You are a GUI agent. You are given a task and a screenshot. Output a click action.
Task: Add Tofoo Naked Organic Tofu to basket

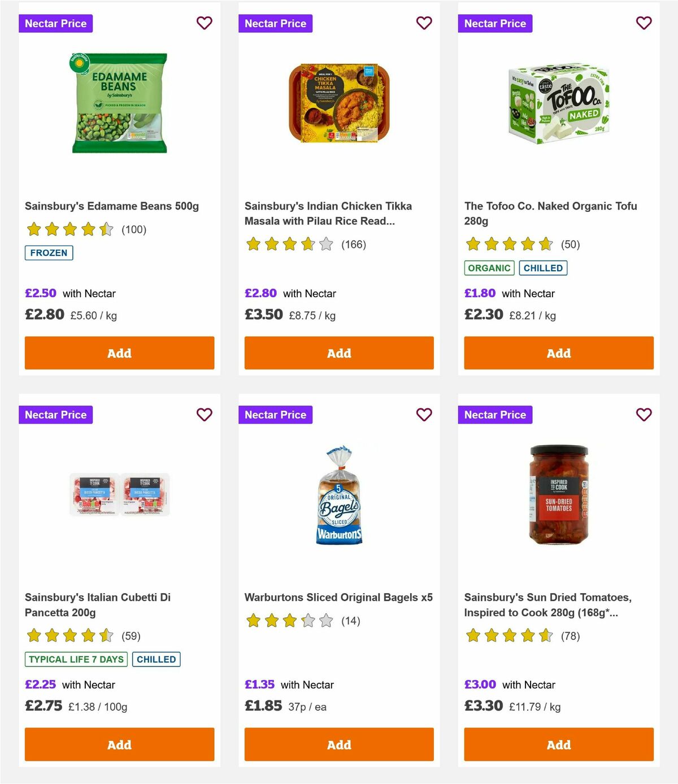558,352
